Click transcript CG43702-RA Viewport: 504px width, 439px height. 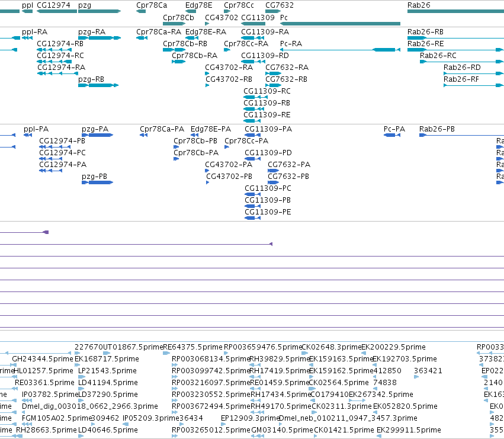click(207, 73)
